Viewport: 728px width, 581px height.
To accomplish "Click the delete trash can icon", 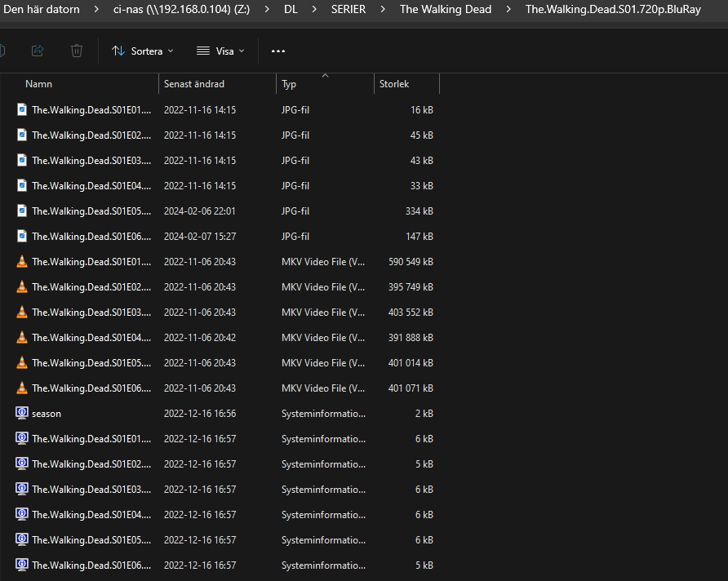I will [x=76, y=51].
